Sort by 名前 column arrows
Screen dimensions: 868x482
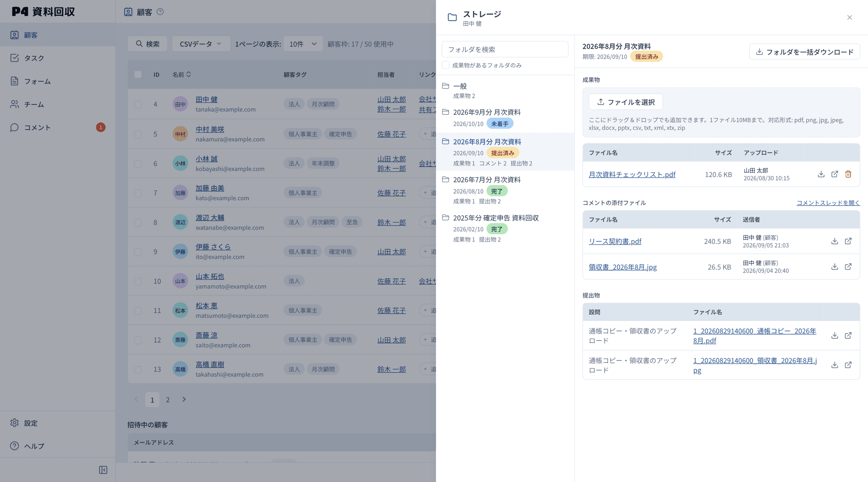point(189,74)
